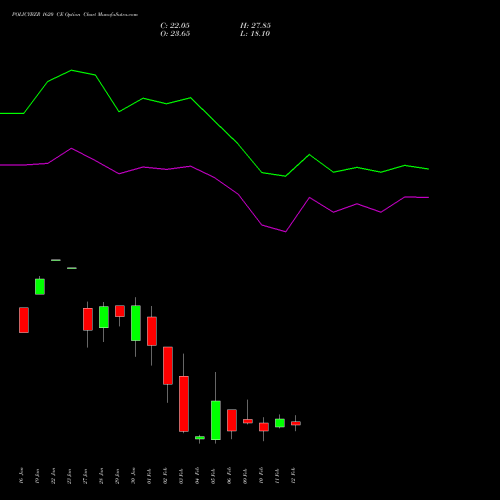This screenshot has width=500, height=500.
Task: Click the chart title text at top-left
Action: click(x=75, y=15)
